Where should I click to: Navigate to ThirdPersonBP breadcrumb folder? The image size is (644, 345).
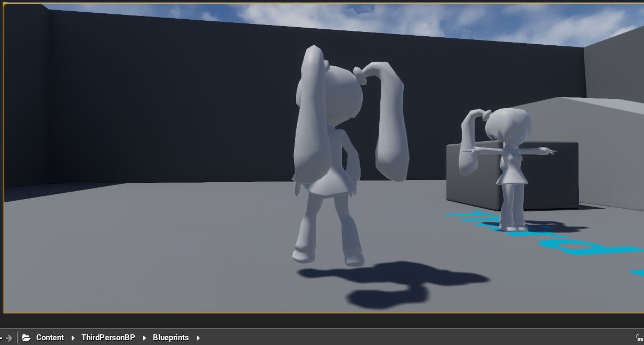point(108,338)
